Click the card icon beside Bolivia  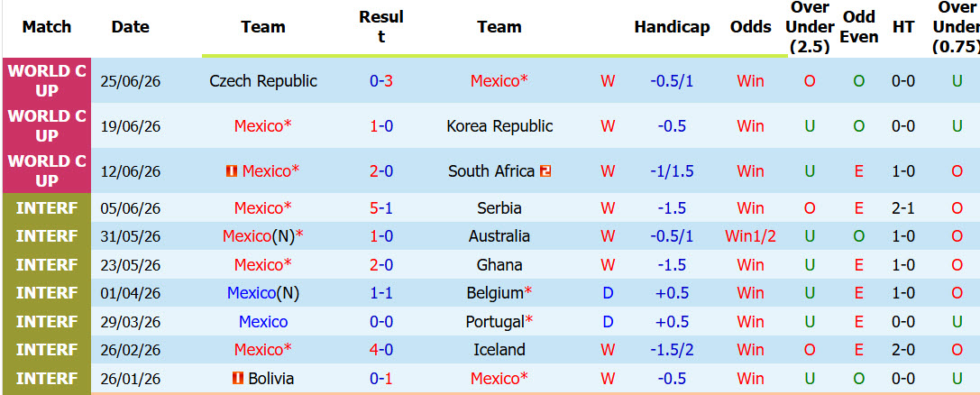point(237,378)
